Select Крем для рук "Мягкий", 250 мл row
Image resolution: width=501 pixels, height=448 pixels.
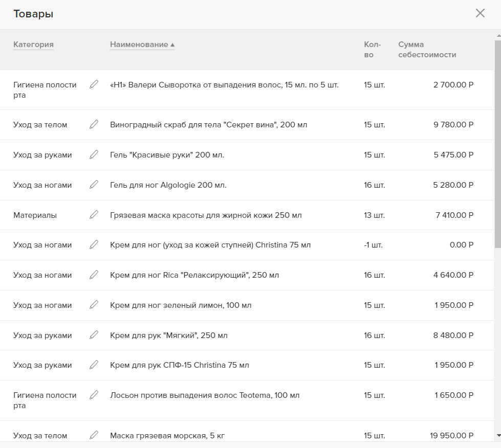pyautogui.click(x=247, y=335)
